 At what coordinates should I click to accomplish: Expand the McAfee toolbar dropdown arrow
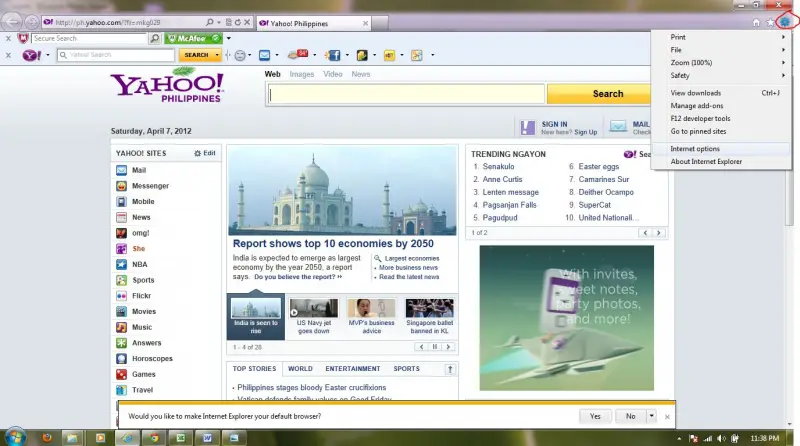pos(229,38)
